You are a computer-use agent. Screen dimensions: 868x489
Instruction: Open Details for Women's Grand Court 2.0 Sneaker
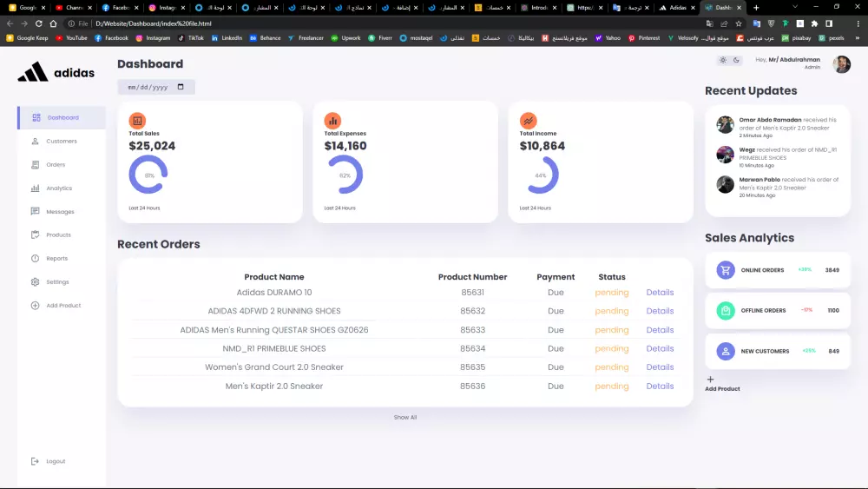pos(660,367)
